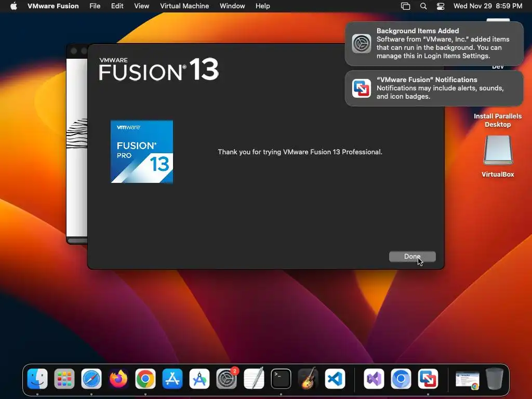
Task: Click the screen mirroring icon in menu bar
Action: 405,6
